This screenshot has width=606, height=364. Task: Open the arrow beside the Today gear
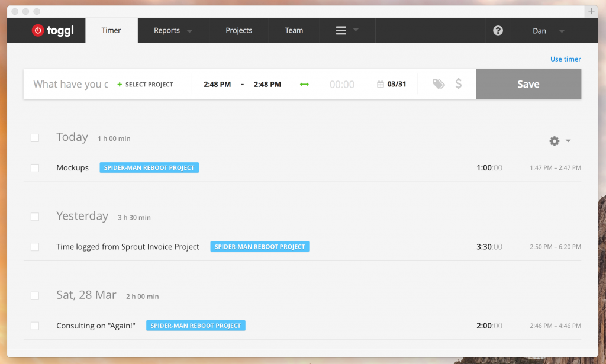568,141
